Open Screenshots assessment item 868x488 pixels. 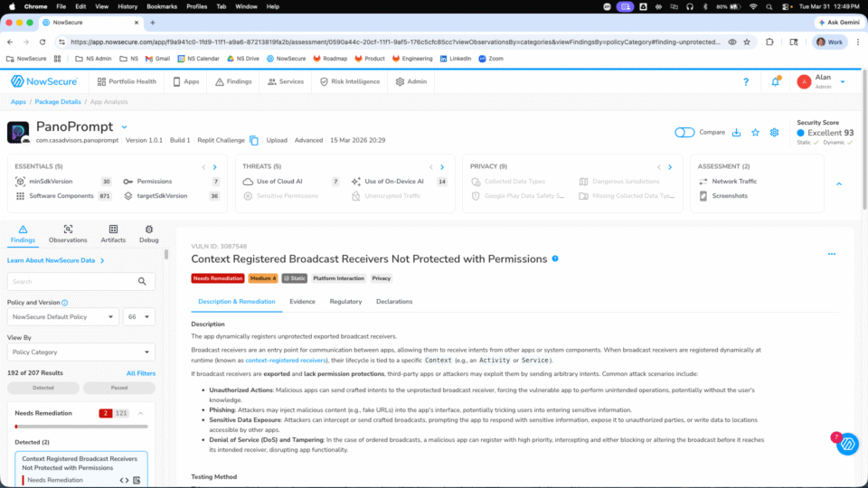tap(723, 196)
